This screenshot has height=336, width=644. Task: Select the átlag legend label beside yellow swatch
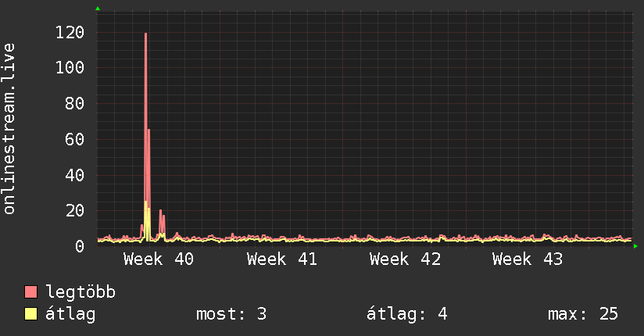70,314
